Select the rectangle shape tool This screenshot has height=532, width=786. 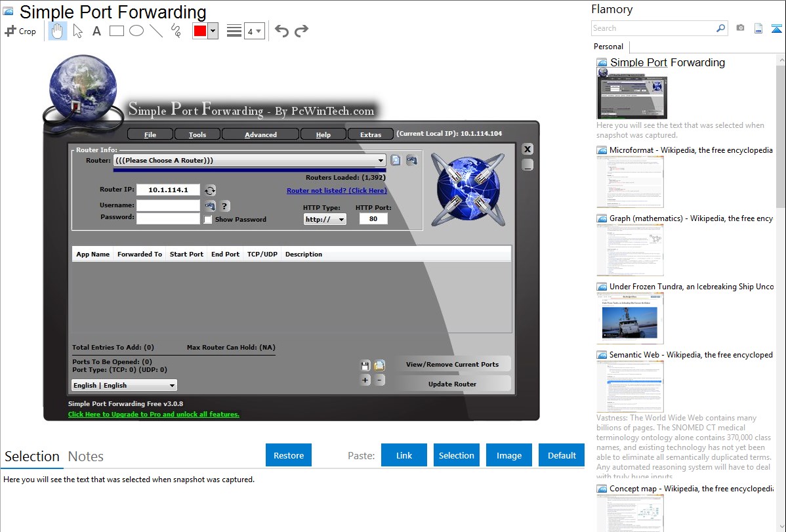click(116, 31)
